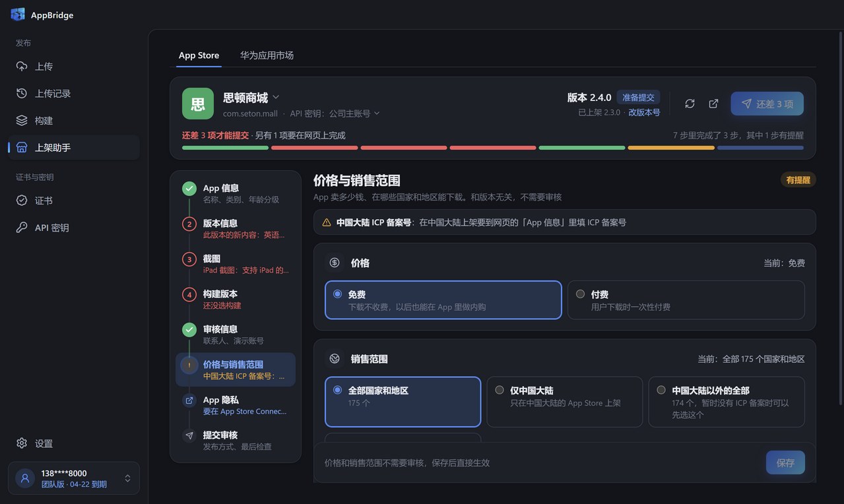Click the 上传 upload cloud icon
844x504 pixels.
point(22,67)
